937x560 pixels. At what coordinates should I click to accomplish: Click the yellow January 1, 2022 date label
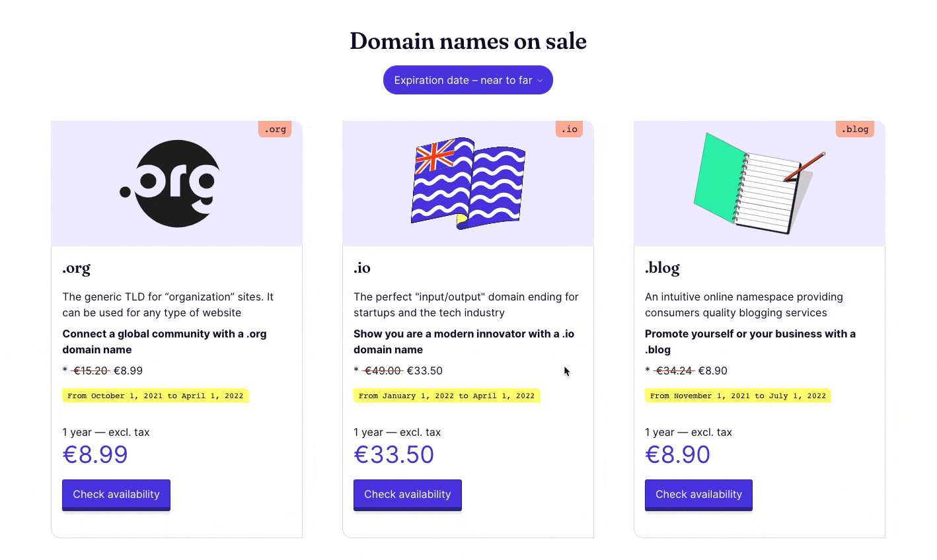coord(447,396)
